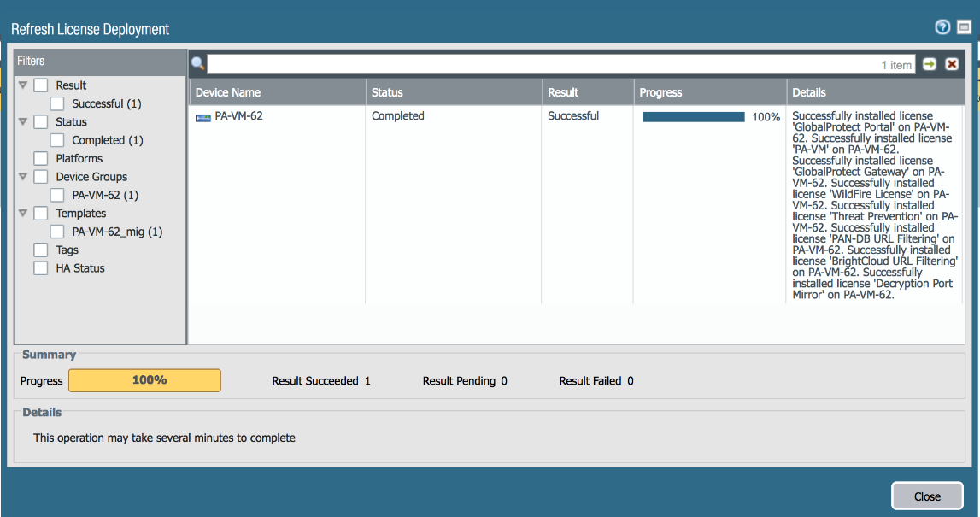The height and width of the screenshot is (517, 980).
Task: Collapse the Status filter group
Action: point(23,122)
